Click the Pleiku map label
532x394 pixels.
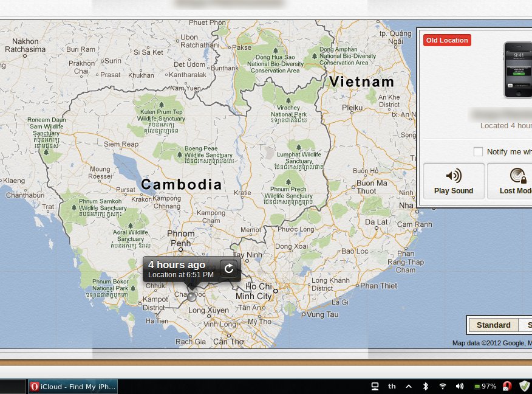click(352, 108)
